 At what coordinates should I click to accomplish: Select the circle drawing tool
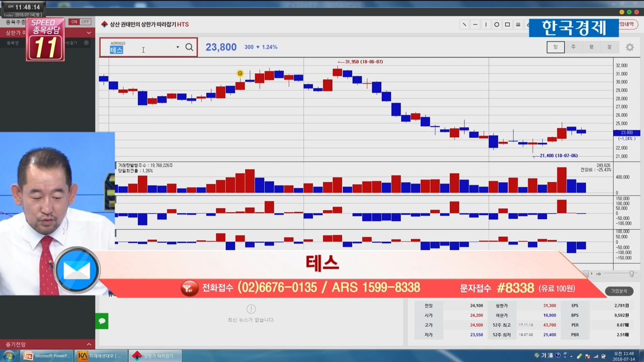[x=497, y=25]
